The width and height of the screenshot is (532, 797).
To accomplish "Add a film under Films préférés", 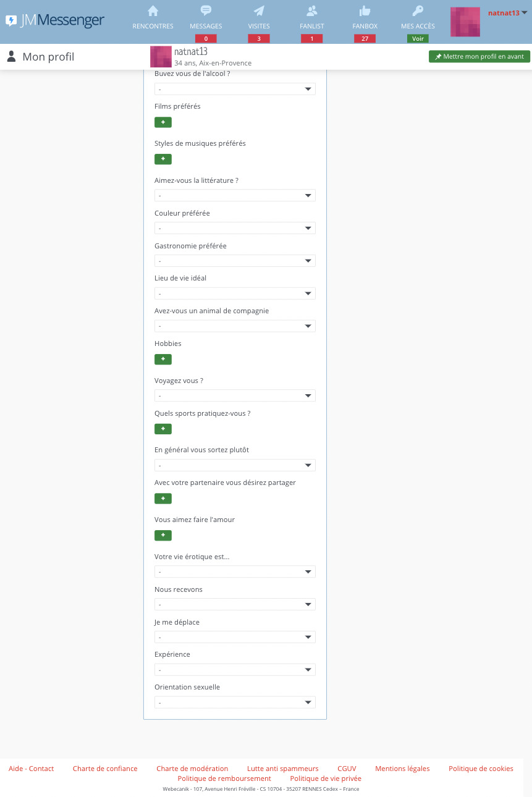I will click(x=163, y=122).
